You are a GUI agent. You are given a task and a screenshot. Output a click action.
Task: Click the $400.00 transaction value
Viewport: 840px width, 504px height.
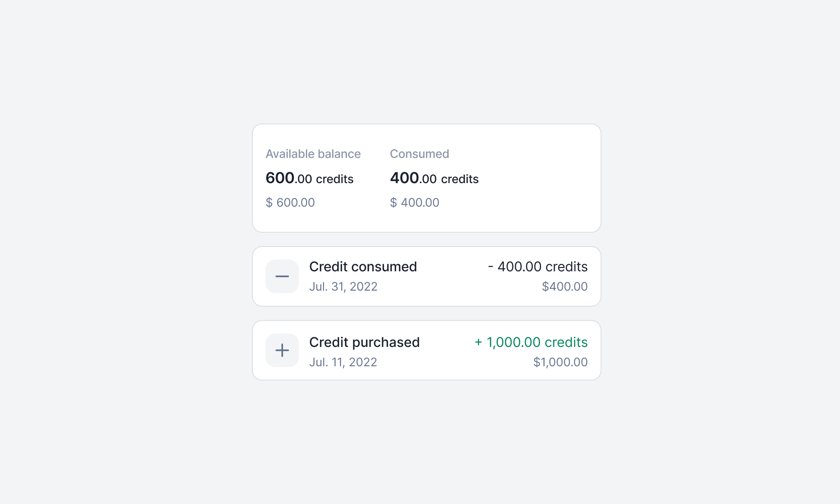point(564,286)
